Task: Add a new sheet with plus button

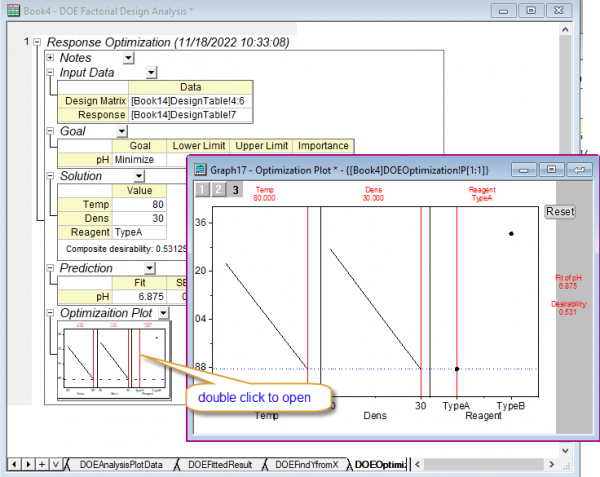Action: point(41,464)
